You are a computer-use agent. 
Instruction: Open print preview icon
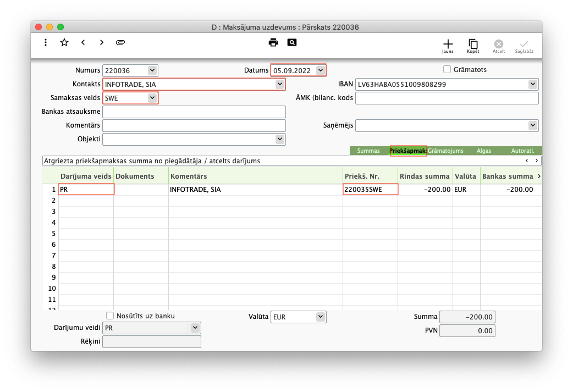coord(292,42)
